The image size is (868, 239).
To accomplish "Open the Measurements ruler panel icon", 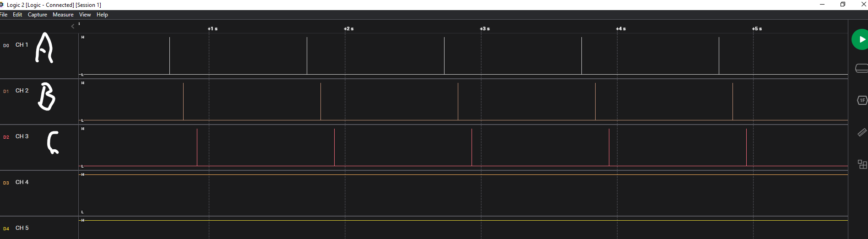I will pos(862,132).
